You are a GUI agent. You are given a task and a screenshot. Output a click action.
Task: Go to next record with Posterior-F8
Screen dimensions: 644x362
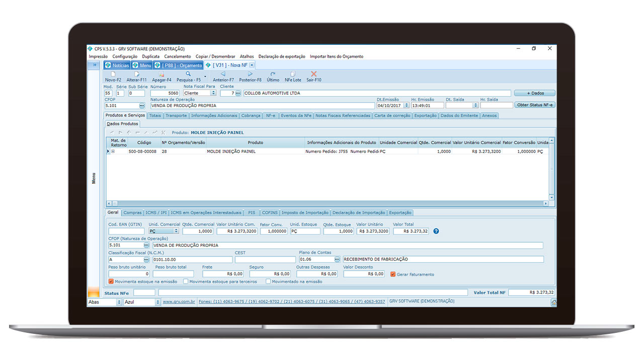[250, 74]
